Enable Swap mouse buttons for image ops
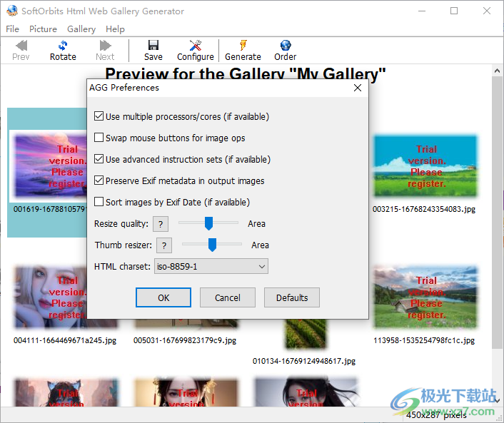The image size is (504, 423). [x=99, y=138]
